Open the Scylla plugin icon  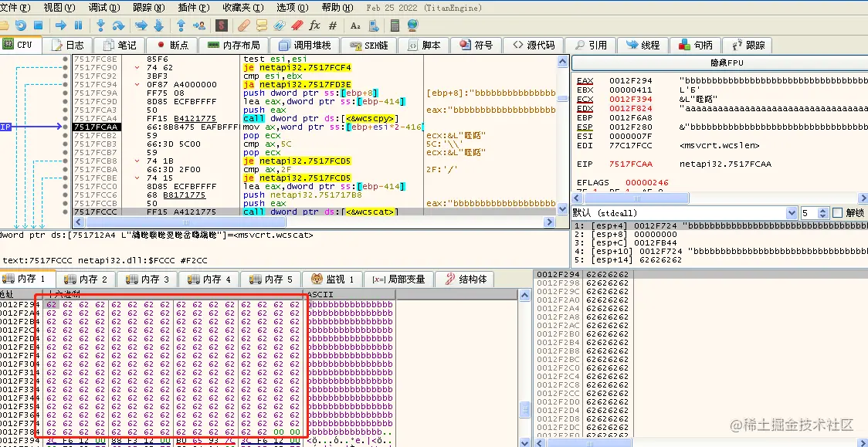pos(222,25)
